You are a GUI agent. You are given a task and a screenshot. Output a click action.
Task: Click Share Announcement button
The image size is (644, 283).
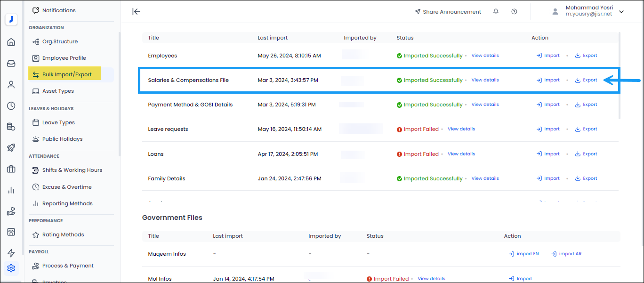[x=448, y=12]
